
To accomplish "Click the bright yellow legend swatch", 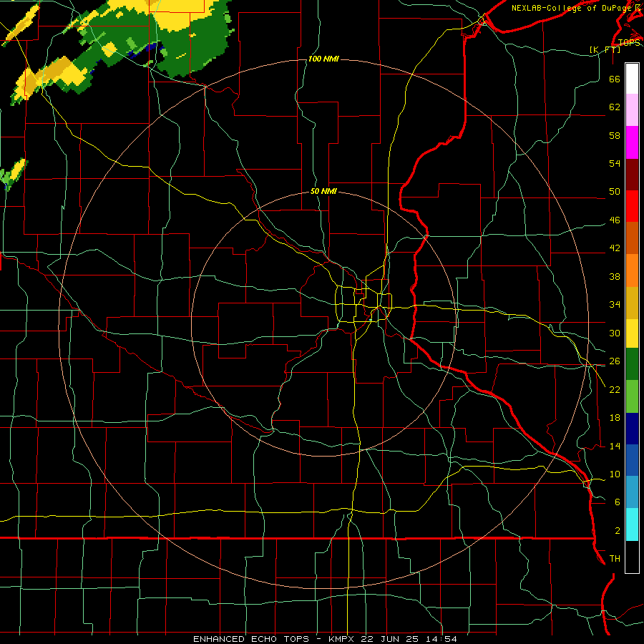I will click(632, 333).
